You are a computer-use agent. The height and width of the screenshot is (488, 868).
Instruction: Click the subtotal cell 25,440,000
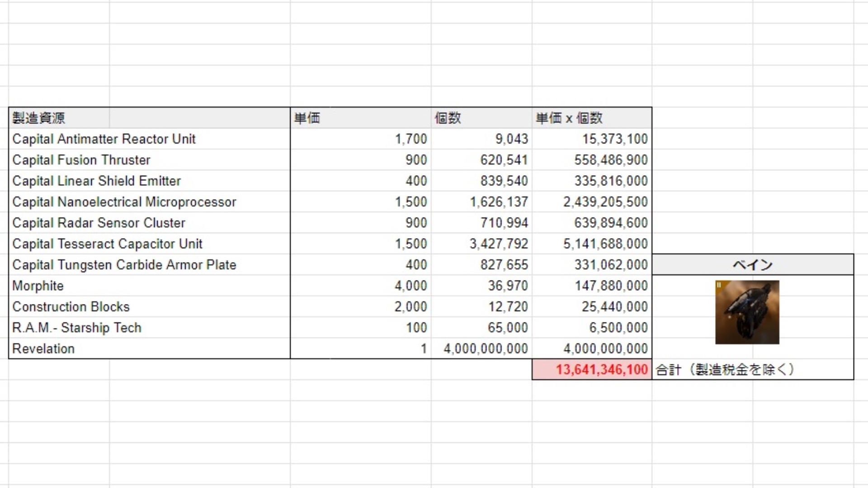[592, 307]
